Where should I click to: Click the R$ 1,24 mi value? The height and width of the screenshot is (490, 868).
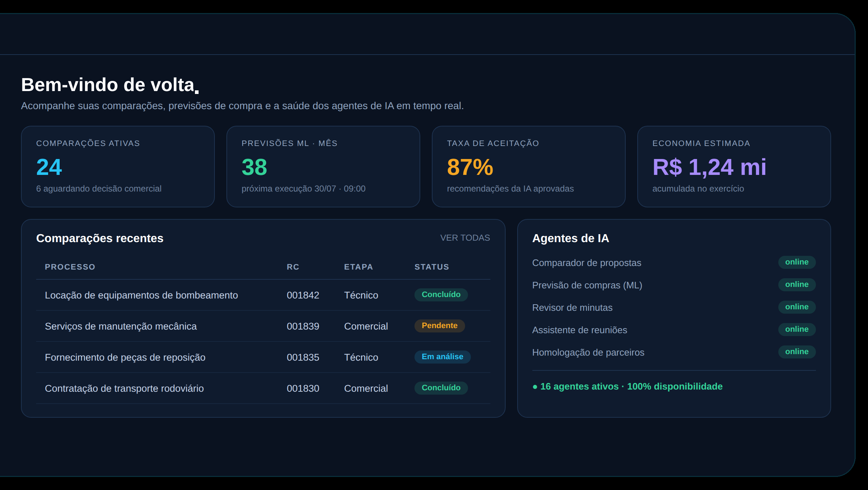pyautogui.click(x=709, y=167)
